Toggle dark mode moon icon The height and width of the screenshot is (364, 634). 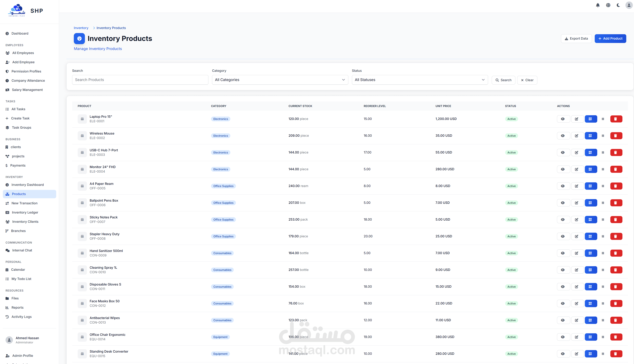tap(618, 5)
